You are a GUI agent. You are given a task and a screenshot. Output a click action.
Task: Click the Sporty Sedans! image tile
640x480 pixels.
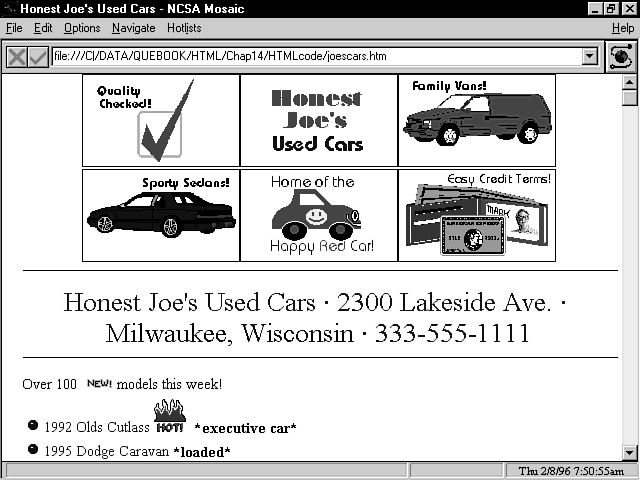point(161,216)
